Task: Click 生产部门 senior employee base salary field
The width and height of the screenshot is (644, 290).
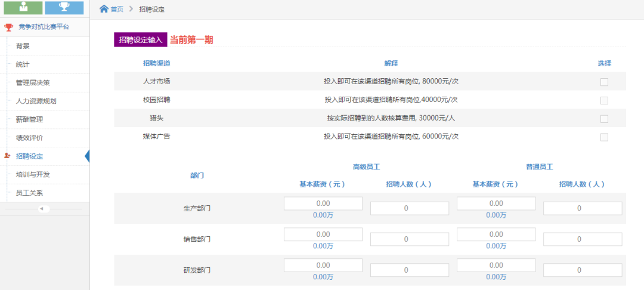Action: [x=323, y=203]
